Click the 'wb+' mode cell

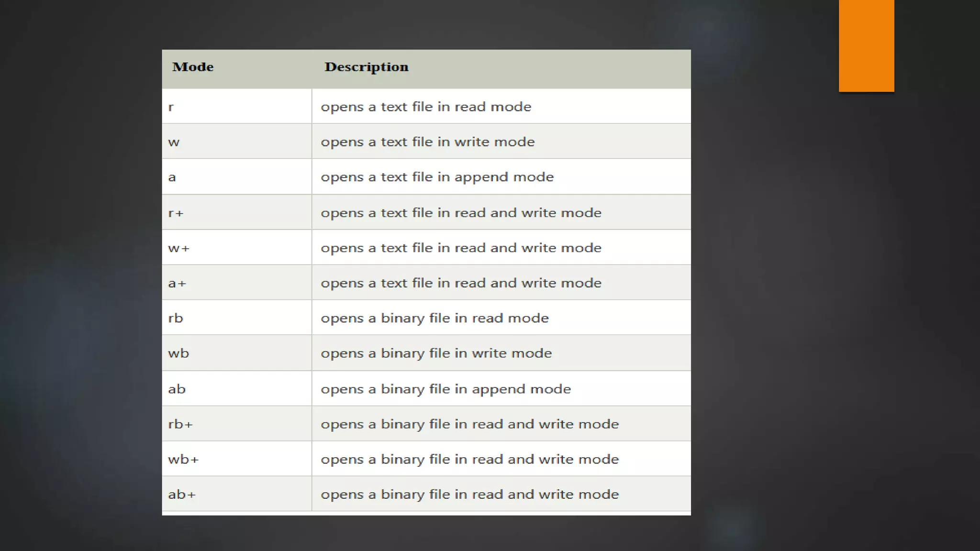(x=183, y=459)
